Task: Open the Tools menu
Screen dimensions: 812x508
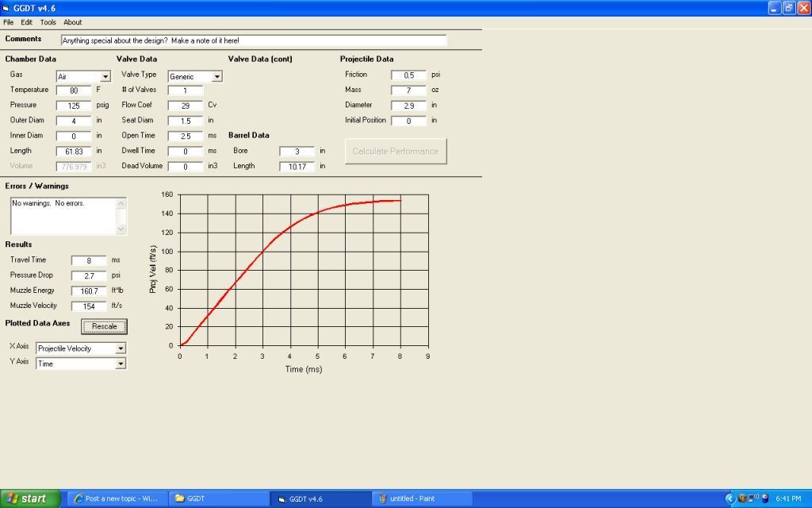Action: pyautogui.click(x=48, y=22)
